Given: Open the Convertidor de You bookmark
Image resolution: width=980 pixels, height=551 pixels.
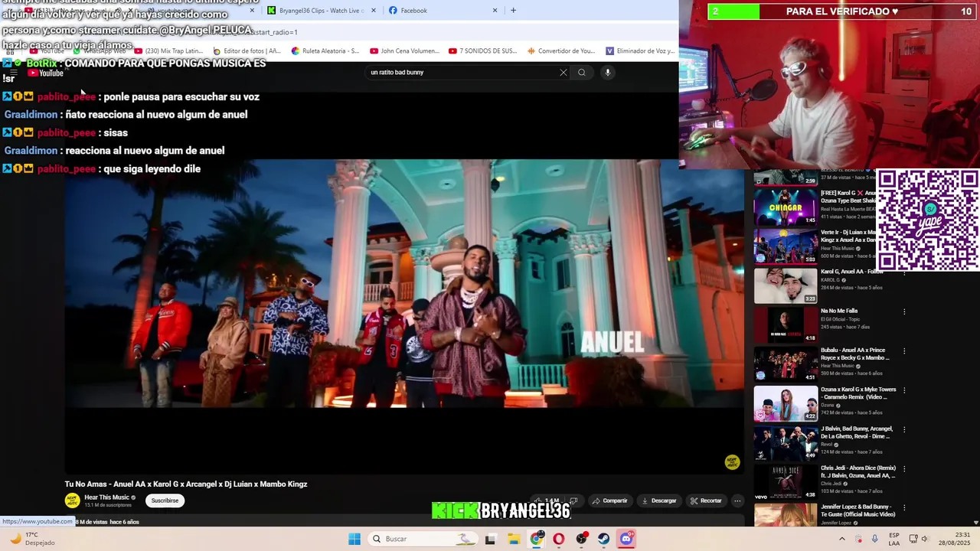Looking at the screenshot, I should click(x=562, y=51).
